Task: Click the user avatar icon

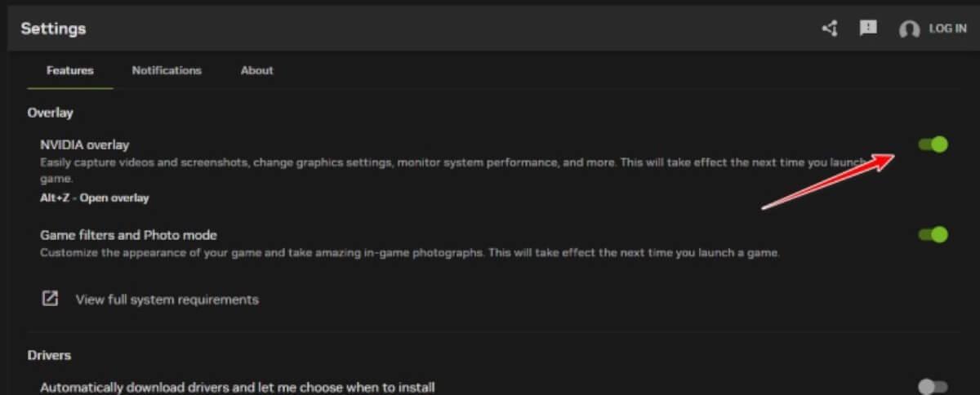Action: click(x=909, y=29)
